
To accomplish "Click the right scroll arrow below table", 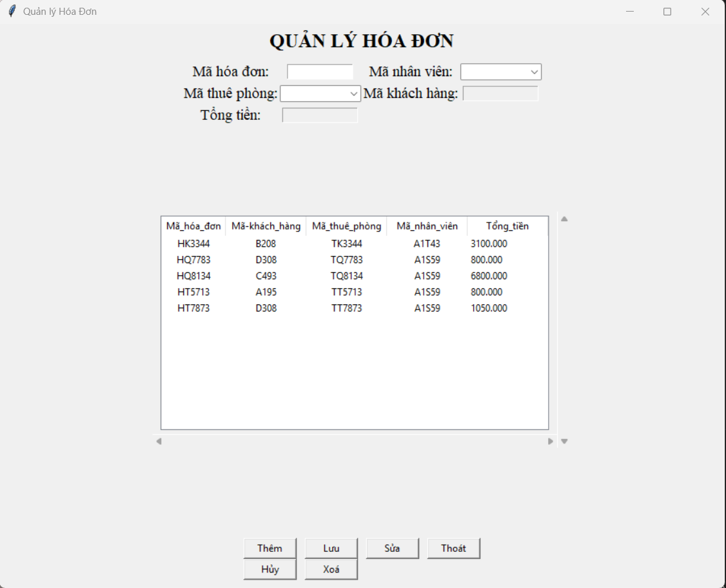I will (x=551, y=441).
